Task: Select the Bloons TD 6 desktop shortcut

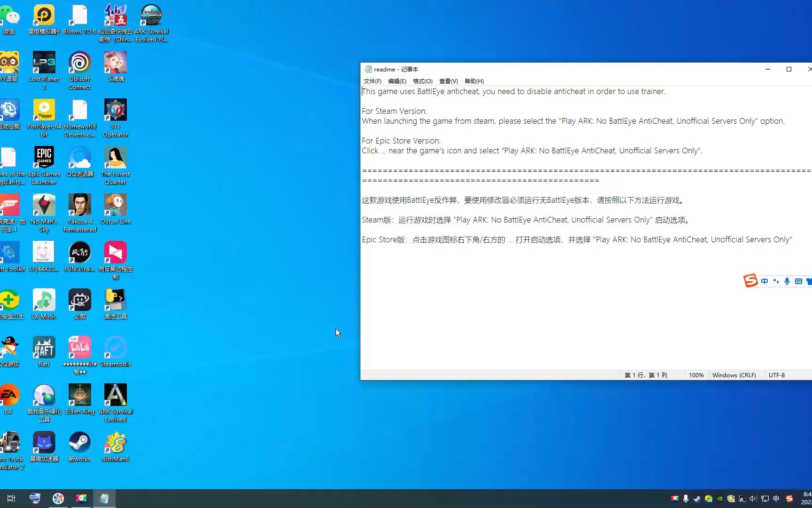Action: [79, 20]
